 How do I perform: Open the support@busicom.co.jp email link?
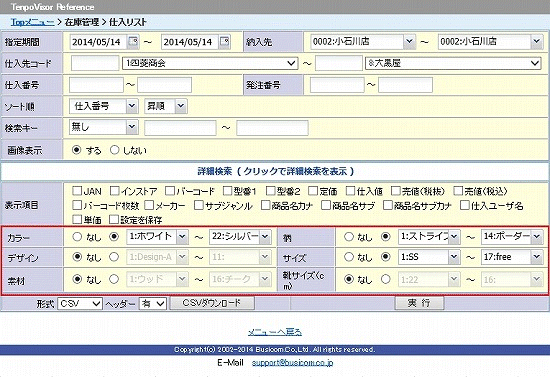click(x=293, y=363)
